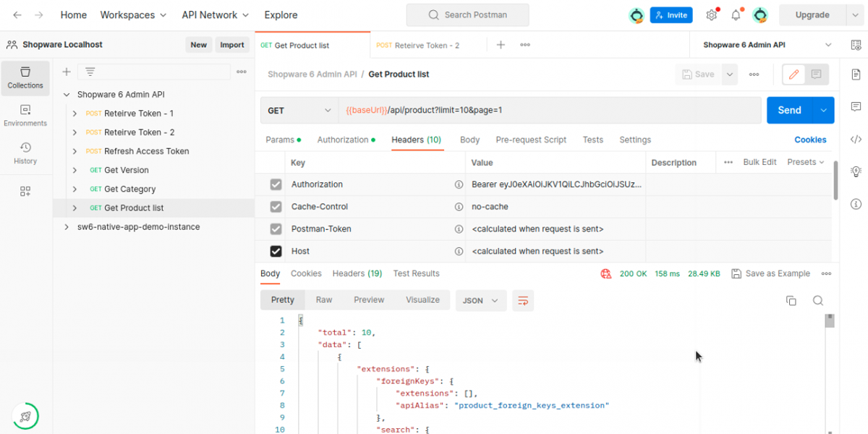Click the Send button
Screen dimensions: 868x434
pyautogui.click(x=790, y=110)
